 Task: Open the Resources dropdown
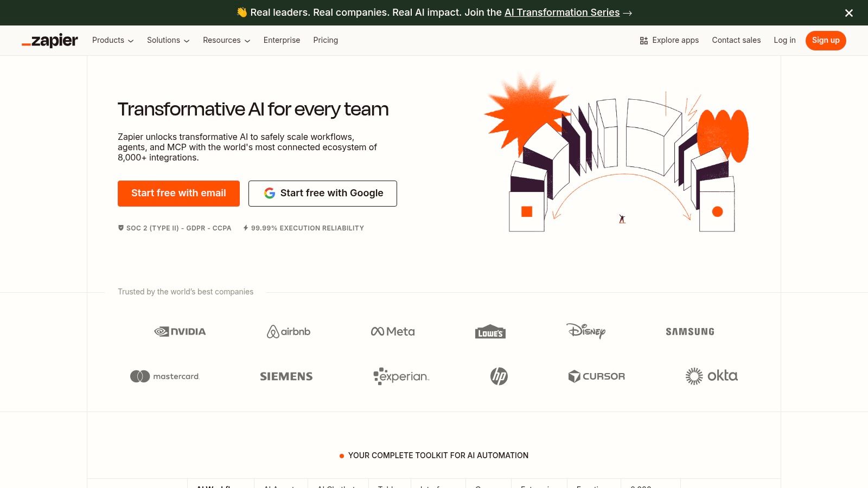coord(226,40)
